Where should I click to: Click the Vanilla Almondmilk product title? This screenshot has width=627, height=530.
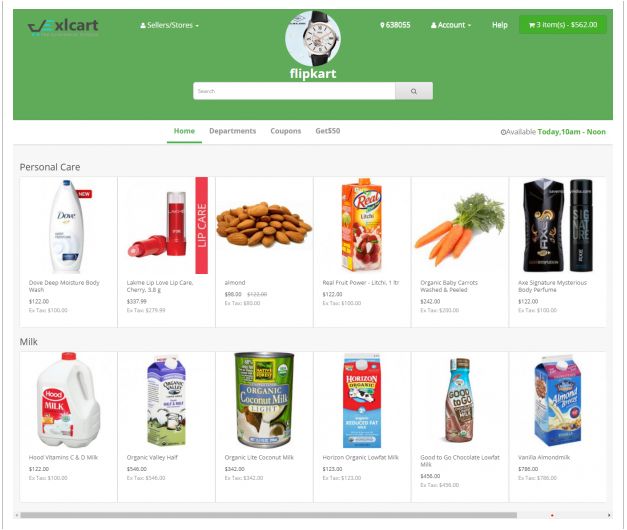click(544, 457)
